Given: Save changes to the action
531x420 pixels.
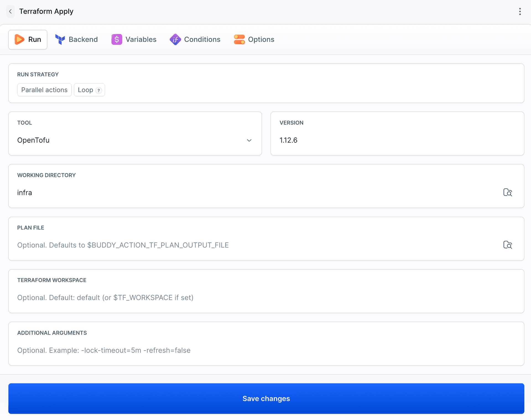Looking at the screenshot, I should (266, 398).
